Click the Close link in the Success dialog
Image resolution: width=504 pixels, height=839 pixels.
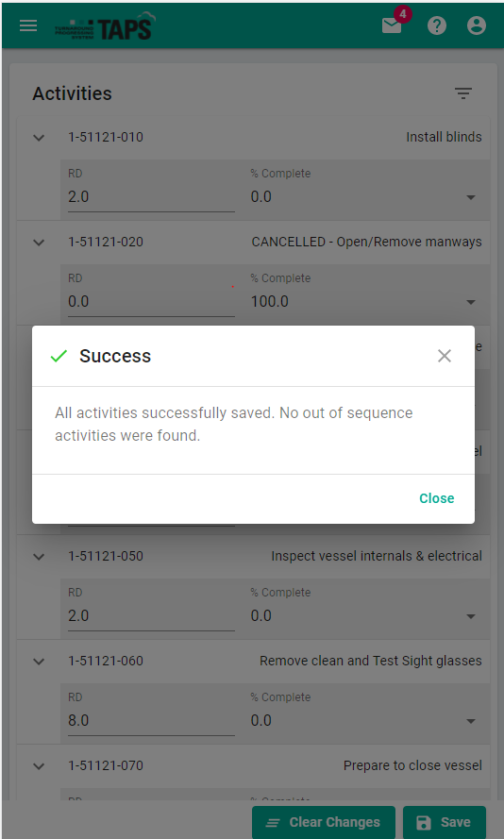pos(437,498)
